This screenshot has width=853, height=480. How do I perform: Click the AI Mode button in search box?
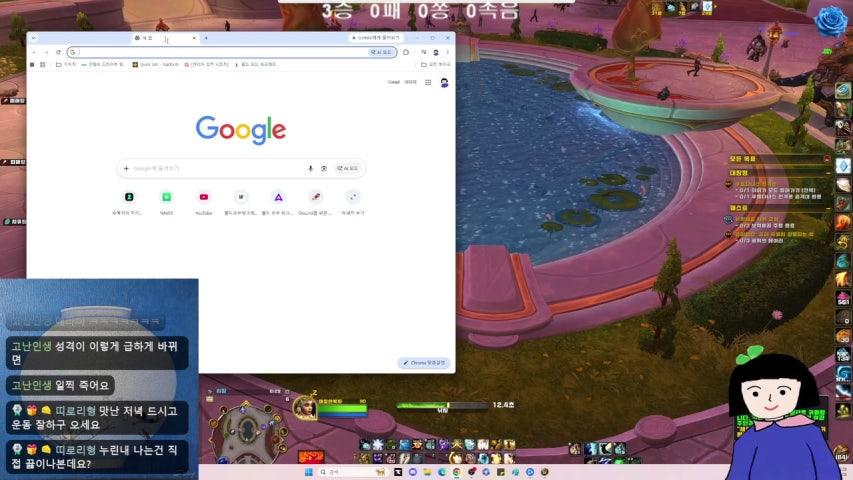pyautogui.click(x=348, y=169)
